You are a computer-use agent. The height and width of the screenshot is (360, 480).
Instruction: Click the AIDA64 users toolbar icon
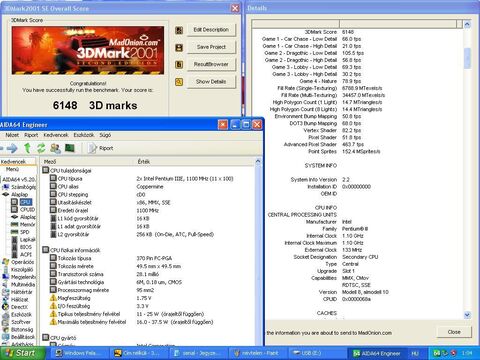[55, 148]
